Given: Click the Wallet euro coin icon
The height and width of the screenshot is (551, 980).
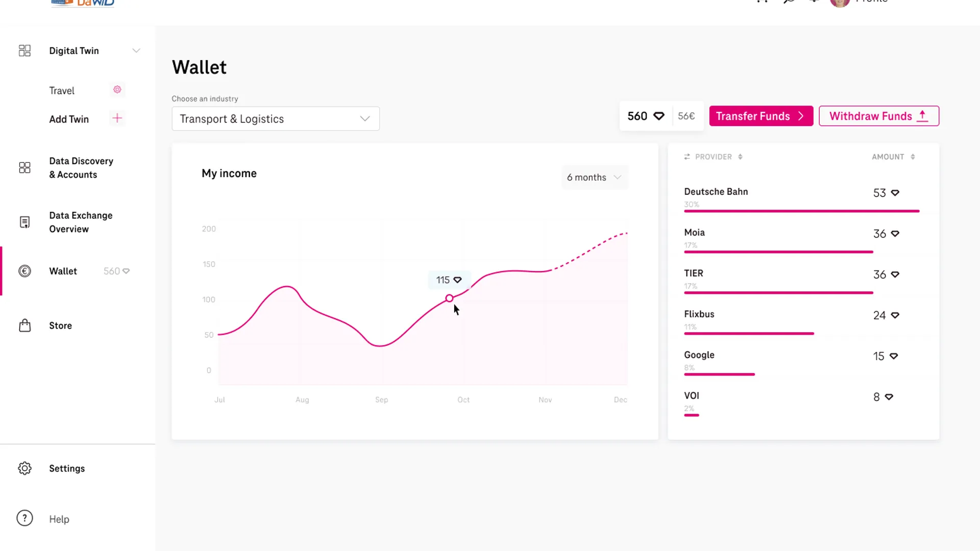Looking at the screenshot, I should (24, 271).
